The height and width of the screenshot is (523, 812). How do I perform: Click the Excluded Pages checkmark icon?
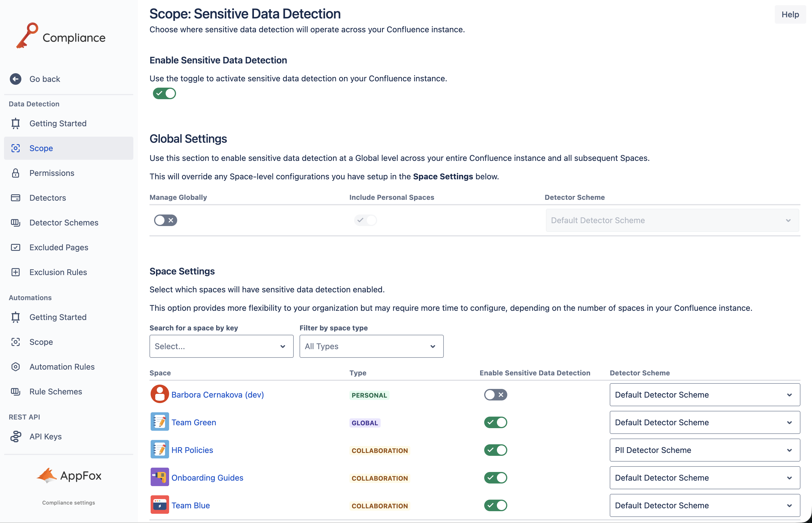tap(15, 248)
